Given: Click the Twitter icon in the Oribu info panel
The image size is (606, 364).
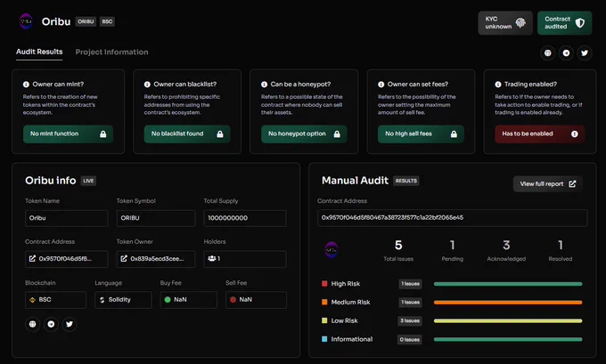Looking at the screenshot, I should [x=70, y=324].
